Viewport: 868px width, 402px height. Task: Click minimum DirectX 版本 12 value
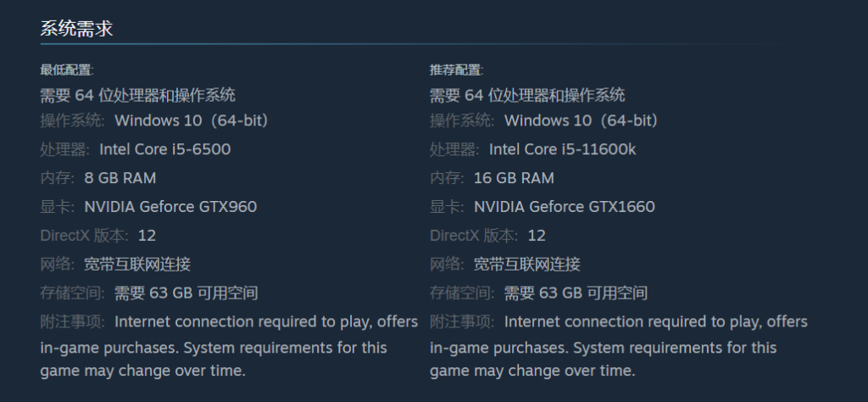[x=147, y=236]
